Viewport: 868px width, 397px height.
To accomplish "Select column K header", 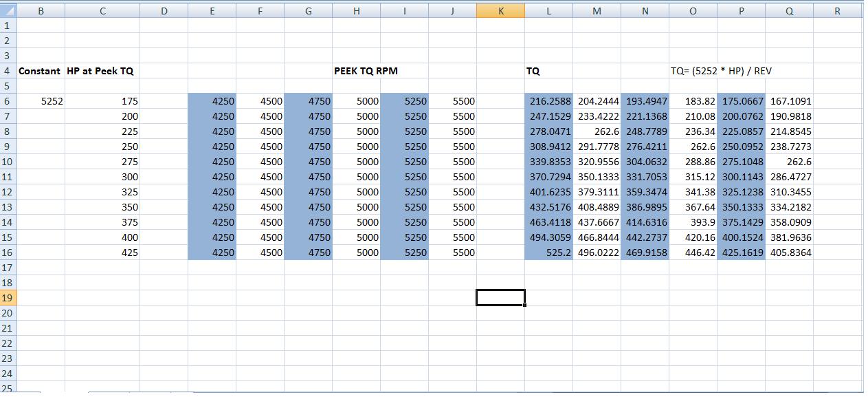I will coord(500,11).
